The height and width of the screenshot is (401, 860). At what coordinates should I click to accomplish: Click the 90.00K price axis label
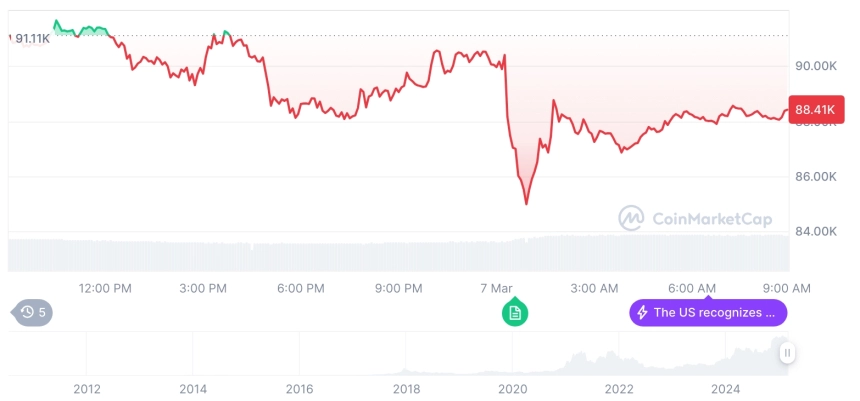pos(816,66)
